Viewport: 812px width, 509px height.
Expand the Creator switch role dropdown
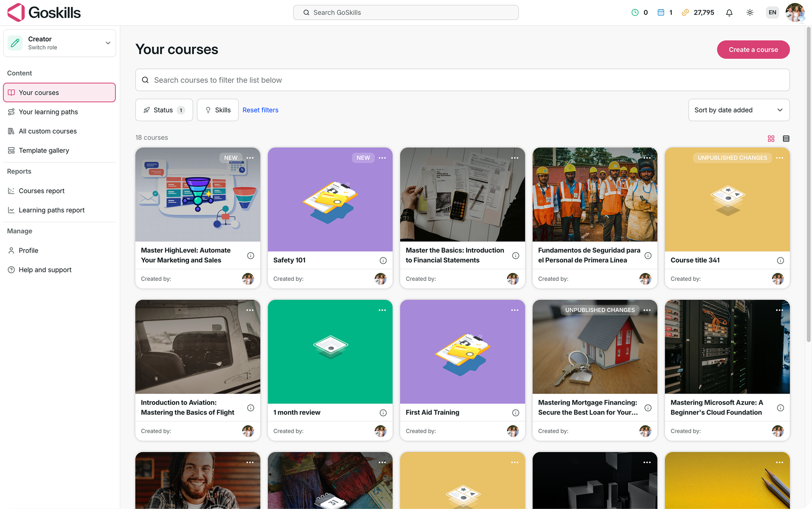[59, 43]
